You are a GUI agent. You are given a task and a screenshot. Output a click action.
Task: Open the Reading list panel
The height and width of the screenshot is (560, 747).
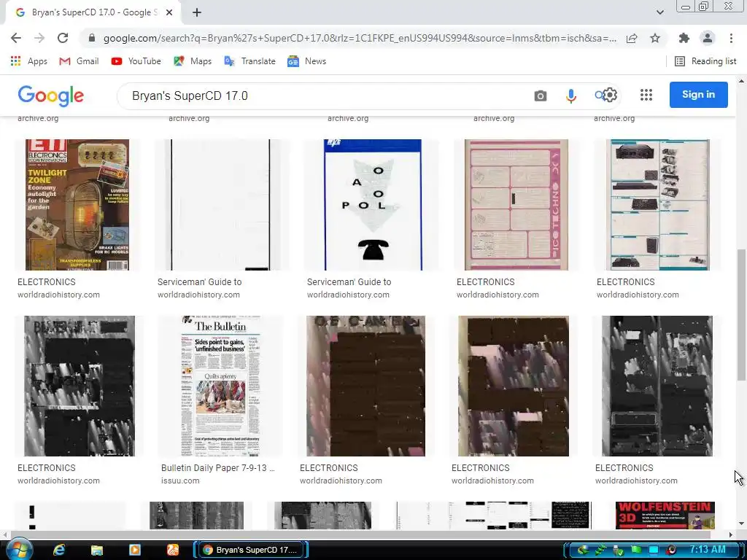[x=705, y=61]
